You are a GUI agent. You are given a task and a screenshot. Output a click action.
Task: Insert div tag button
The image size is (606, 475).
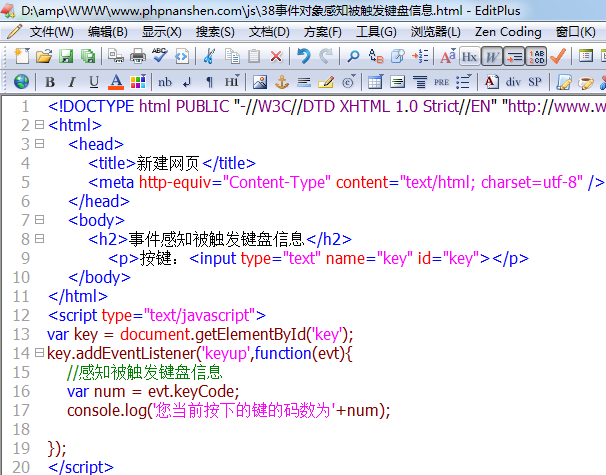pyautogui.click(x=513, y=82)
